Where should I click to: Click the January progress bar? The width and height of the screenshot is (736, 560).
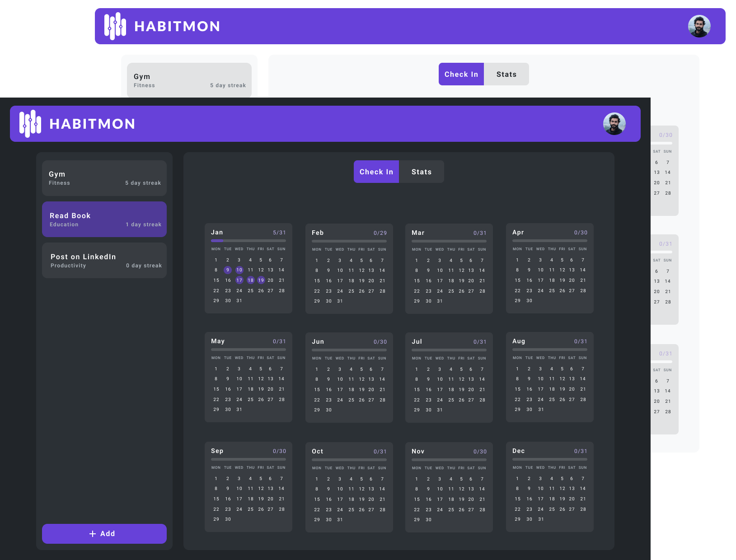248,241
